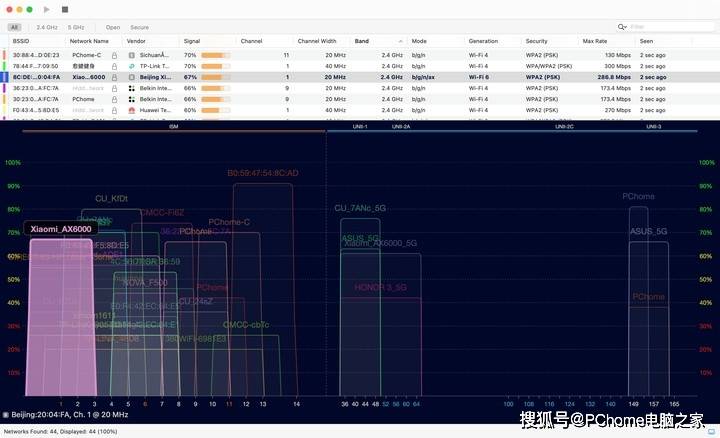Screen dimensions: 720x438
Task: Click display icon in status bar corner
Action: click(711, 432)
